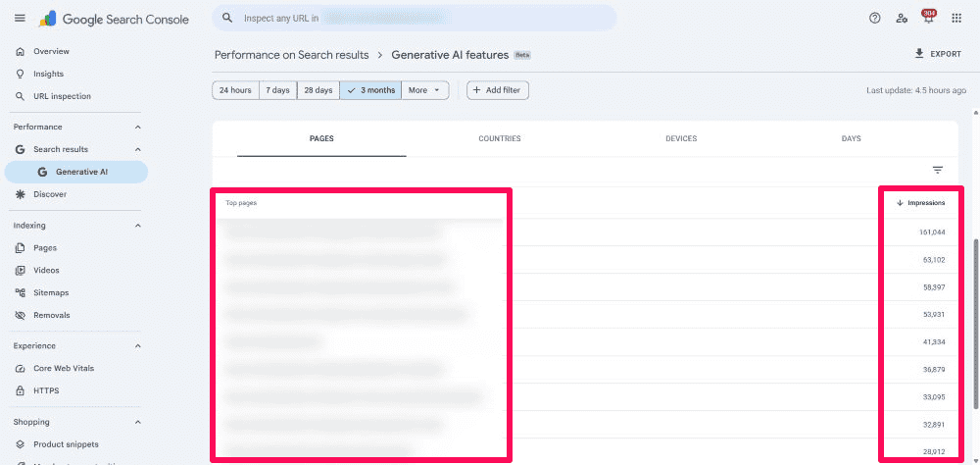The width and height of the screenshot is (980, 465).
Task: Select the 28 days date range
Action: pos(318,90)
